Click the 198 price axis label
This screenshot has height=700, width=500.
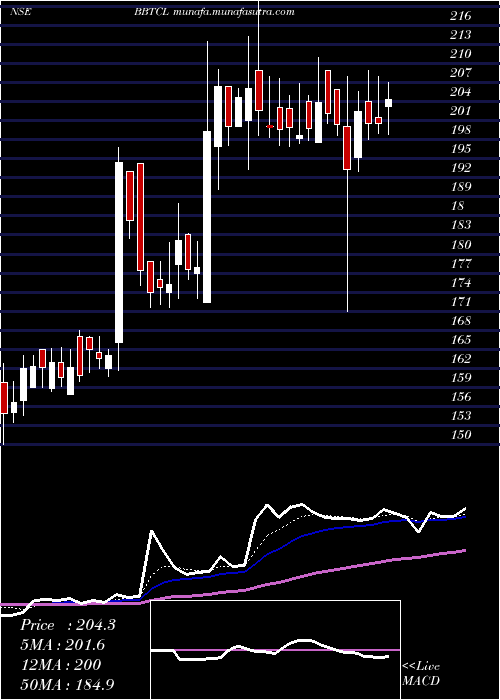pyautogui.click(x=461, y=130)
